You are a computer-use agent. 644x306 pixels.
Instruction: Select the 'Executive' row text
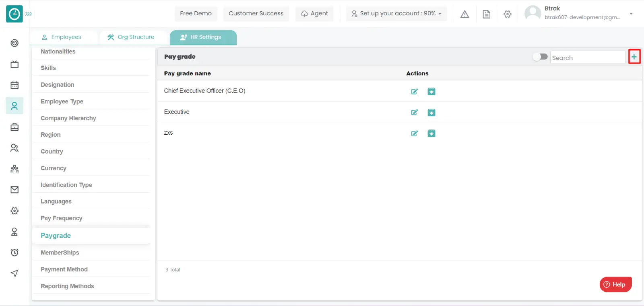tap(177, 112)
